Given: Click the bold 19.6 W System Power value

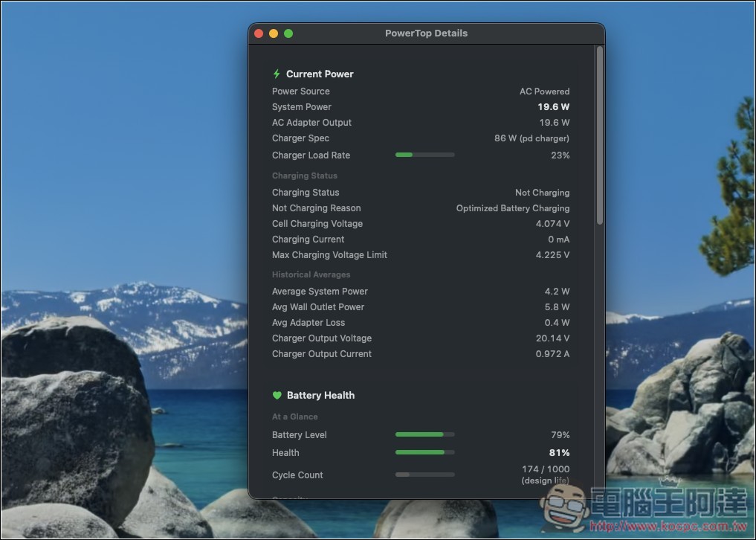Looking at the screenshot, I should click(x=554, y=106).
